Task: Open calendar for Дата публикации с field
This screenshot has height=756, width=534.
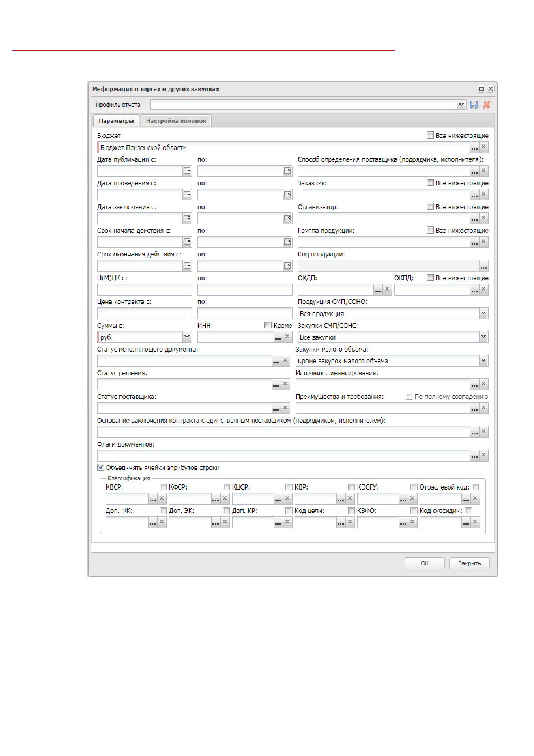Action: (187, 171)
